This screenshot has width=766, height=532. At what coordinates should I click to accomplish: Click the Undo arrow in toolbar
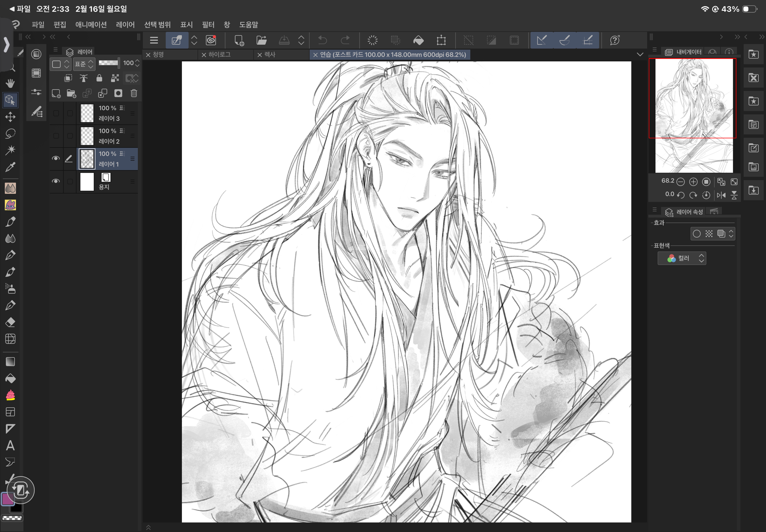click(x=322, y=40)
